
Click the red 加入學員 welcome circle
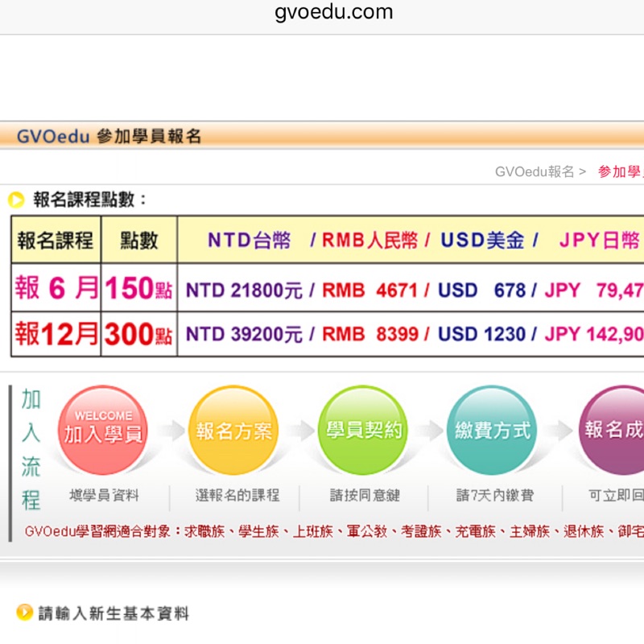tap(103, 430)
